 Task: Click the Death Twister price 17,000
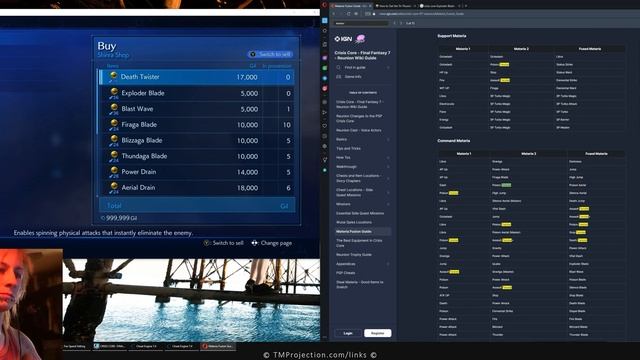click(x=247, y=77)
